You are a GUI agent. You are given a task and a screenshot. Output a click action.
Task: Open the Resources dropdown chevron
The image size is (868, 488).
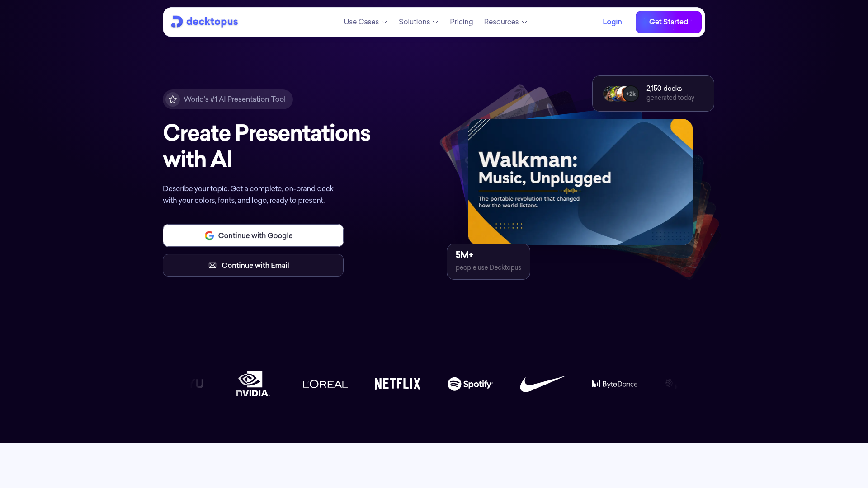(524, 22)
